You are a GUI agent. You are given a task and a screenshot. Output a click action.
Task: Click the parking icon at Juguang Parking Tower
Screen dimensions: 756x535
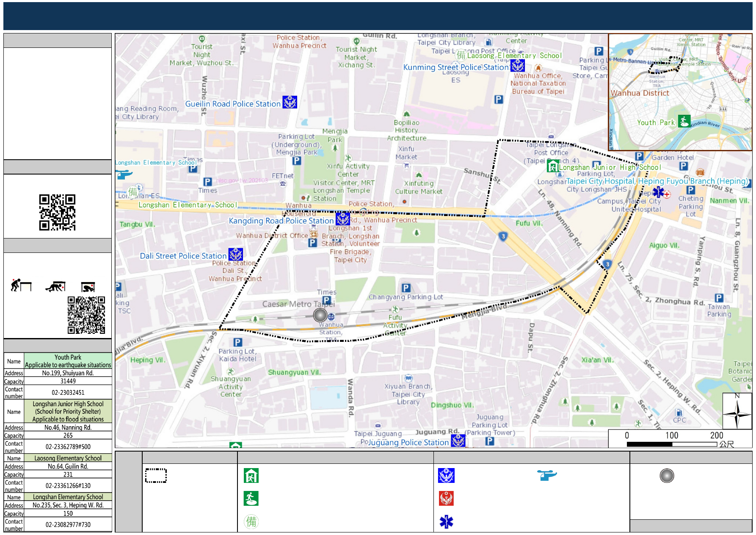click(x=490, y=441)
